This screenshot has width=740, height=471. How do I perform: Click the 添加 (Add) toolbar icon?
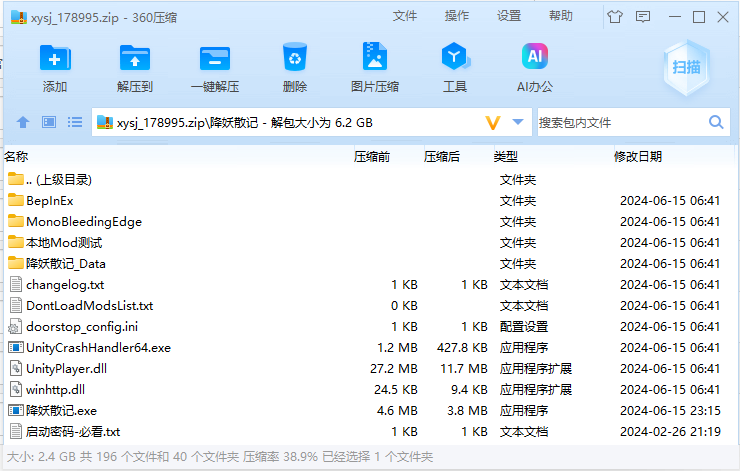[x=55, y=58]
